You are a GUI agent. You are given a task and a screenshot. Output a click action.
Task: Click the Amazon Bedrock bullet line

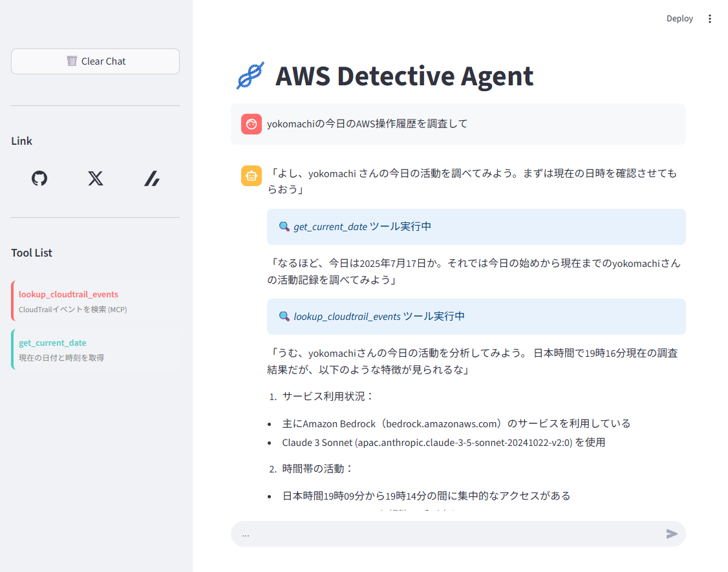456,423
